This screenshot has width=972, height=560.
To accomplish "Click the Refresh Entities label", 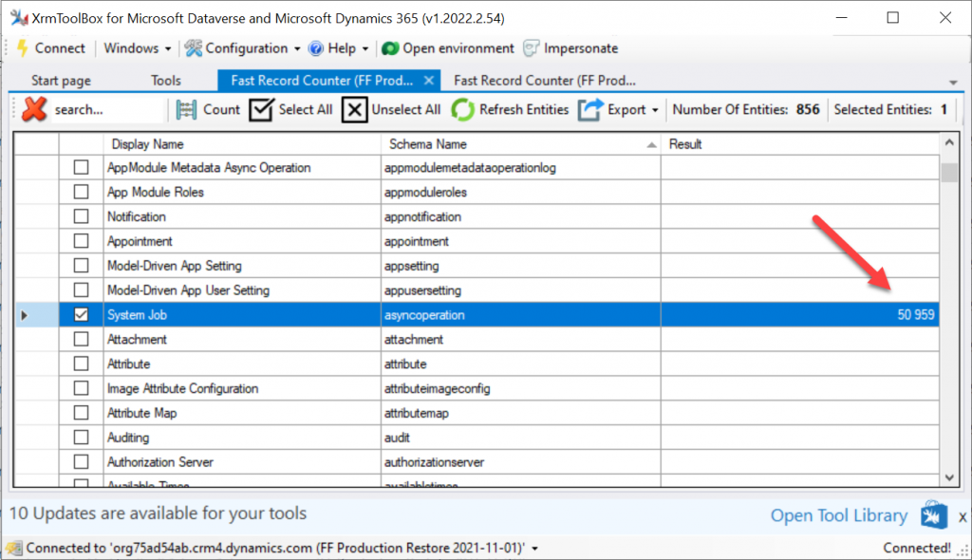I will point(524,110).
